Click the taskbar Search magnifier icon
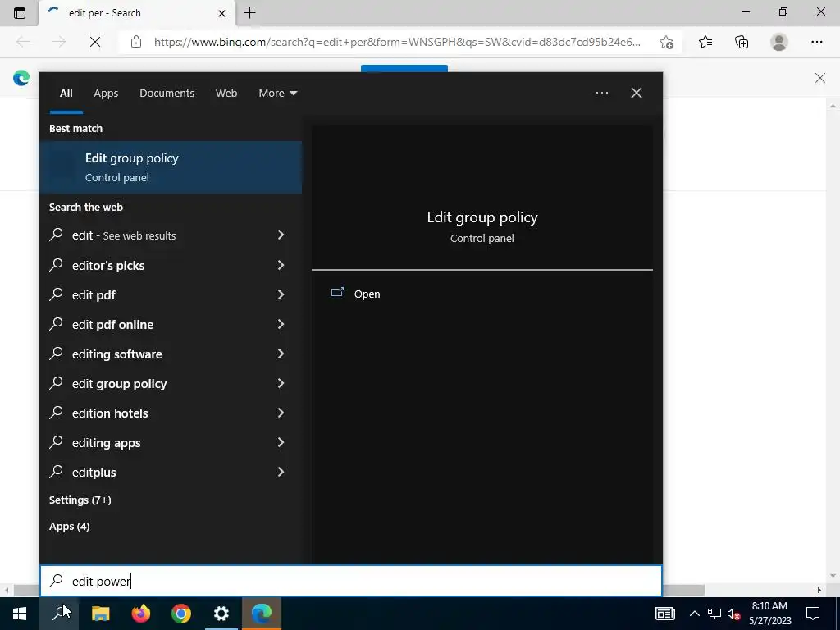 59,614
